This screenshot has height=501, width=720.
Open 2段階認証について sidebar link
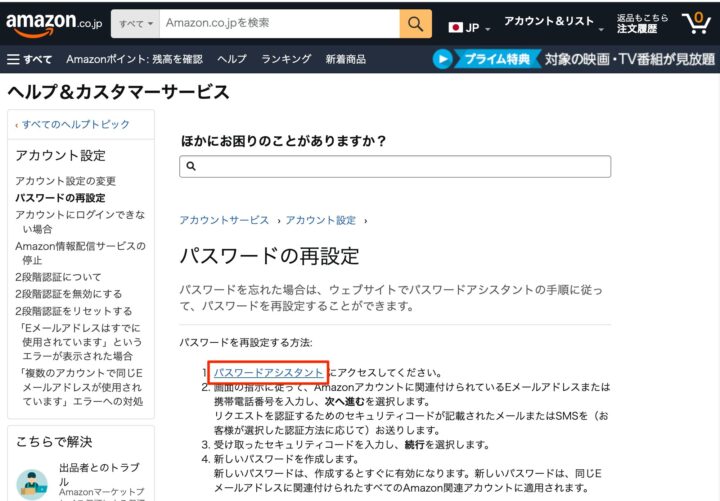coord(58,277)
